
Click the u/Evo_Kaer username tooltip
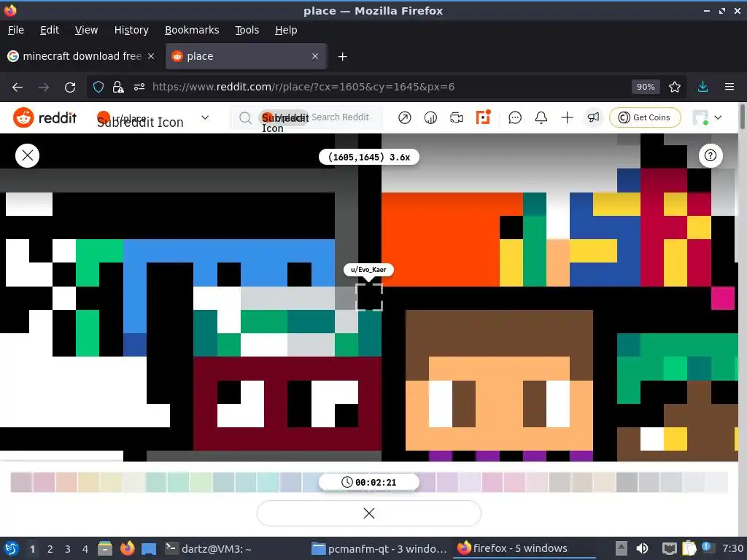pos(368,270)
